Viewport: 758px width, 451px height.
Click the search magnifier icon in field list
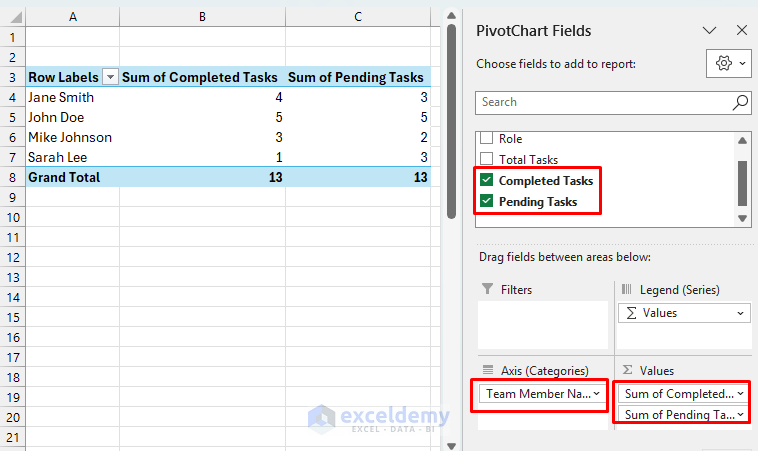point(740,102)
